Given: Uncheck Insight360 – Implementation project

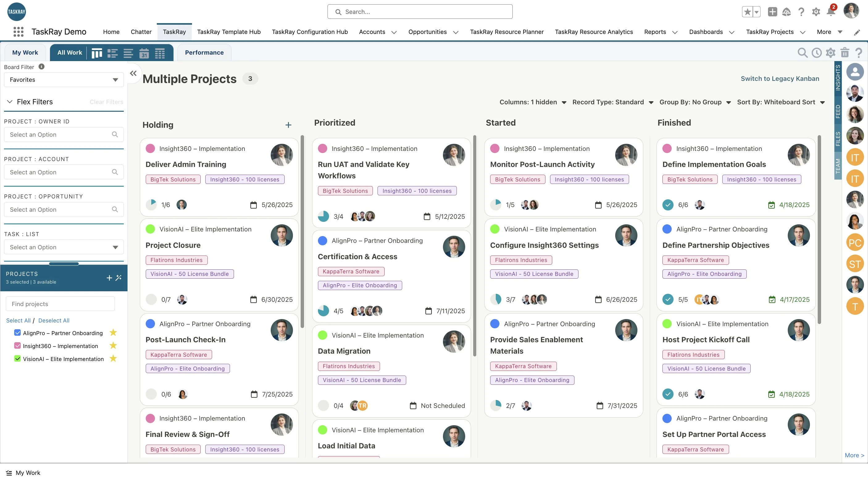Looking at the screenshot, I should (18, 346).
